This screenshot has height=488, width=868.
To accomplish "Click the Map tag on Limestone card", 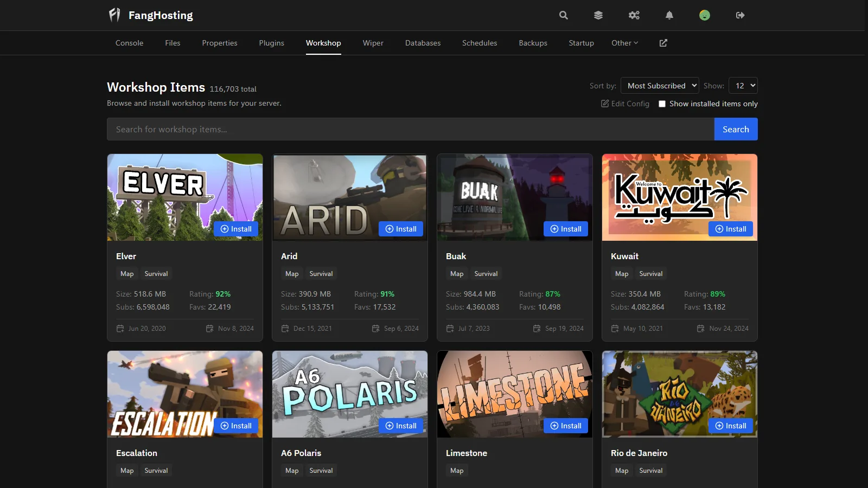I will [457, 471].
